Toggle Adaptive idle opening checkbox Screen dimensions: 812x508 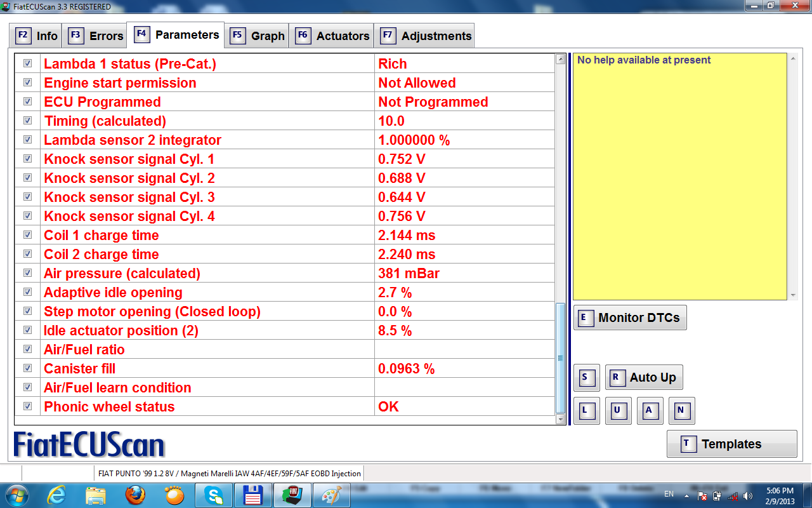point(27,292)
